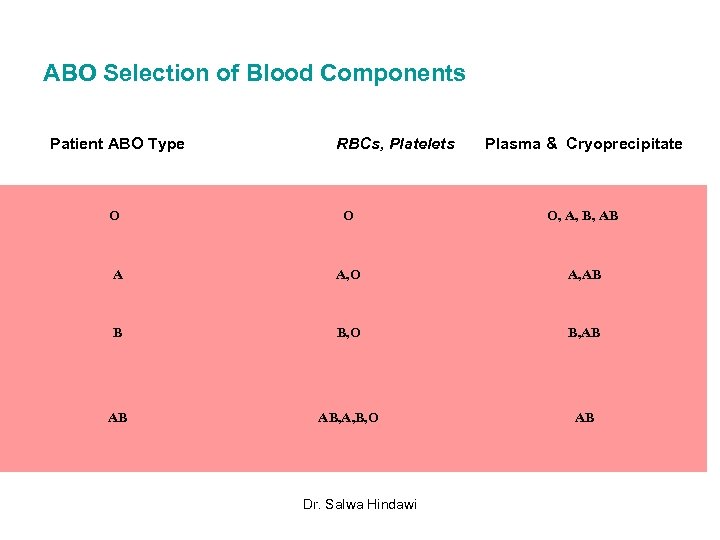The width and height of the screenshot is (720, 540).
Task: Click the word 'Components' in the title
Action: point(404,73)
